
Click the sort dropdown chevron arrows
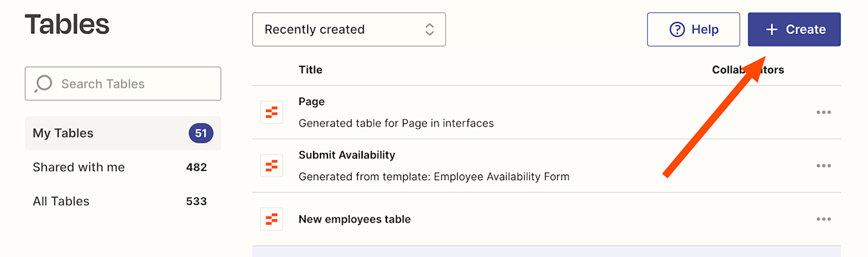429,29
